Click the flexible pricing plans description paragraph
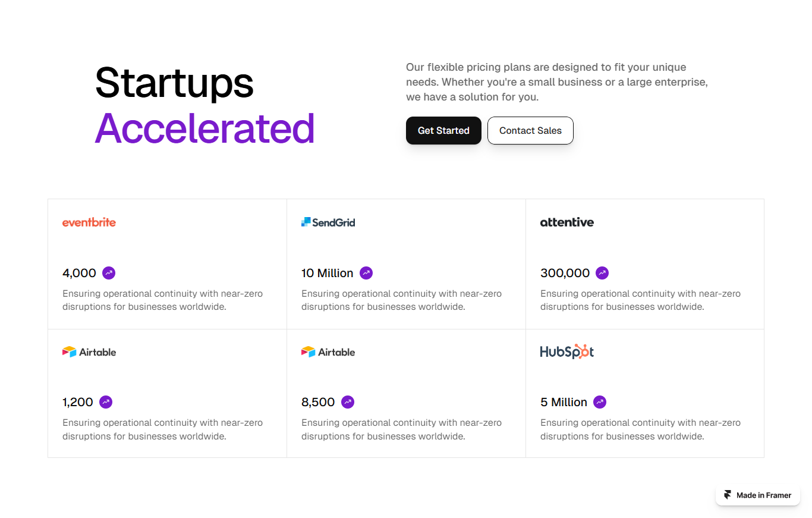This screenshot has height=518, width=812. tap(556, 82)
